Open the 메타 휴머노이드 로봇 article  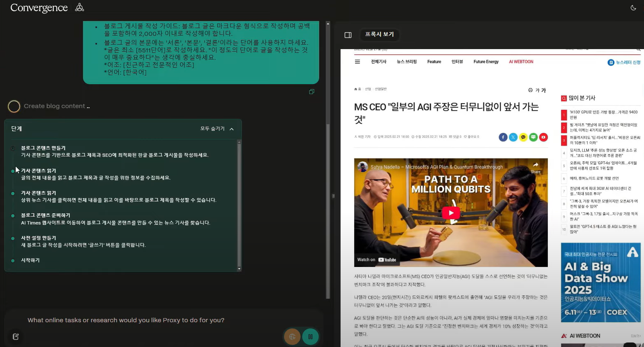[x=594, y=178]
